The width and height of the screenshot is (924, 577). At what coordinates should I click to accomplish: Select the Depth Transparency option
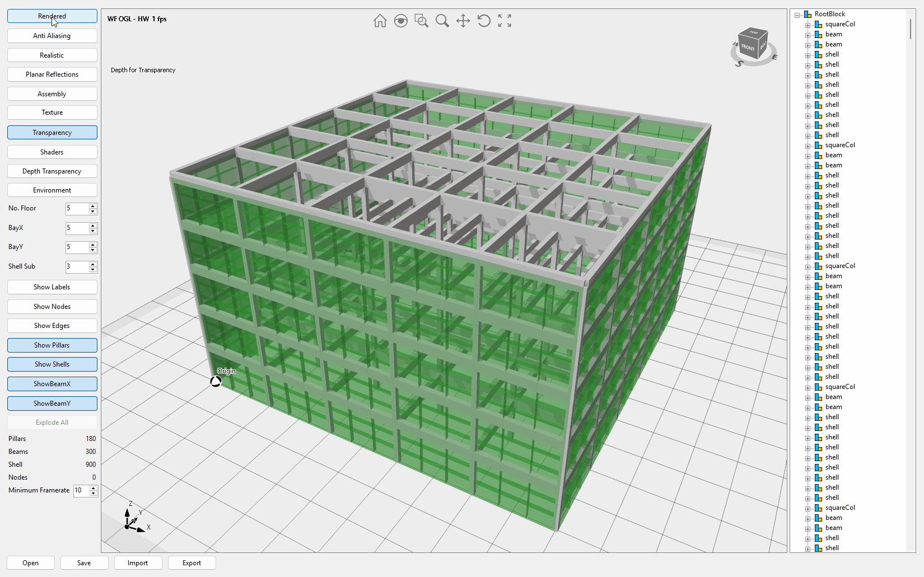coord(52,171)
